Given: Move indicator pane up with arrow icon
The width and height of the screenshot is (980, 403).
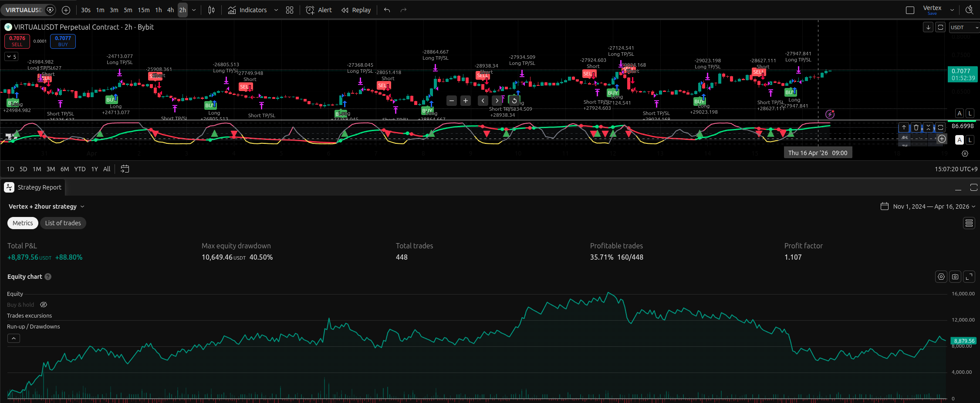Looking at the screenshot, I should click(904, 127).
